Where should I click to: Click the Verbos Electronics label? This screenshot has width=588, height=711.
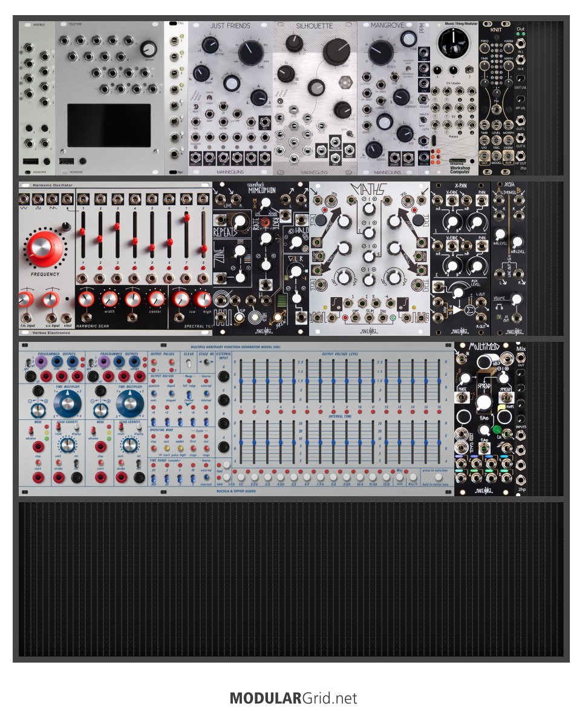coord(51,333)
